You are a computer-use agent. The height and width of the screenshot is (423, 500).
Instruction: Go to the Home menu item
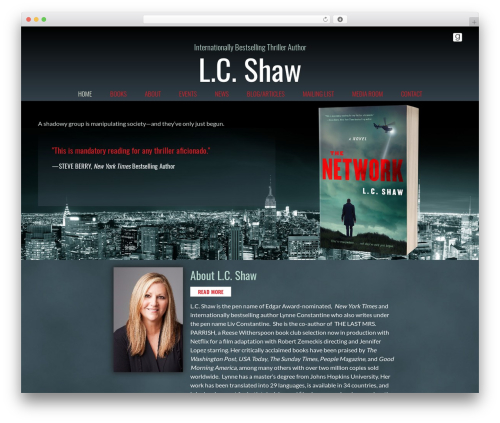point(85,94)
